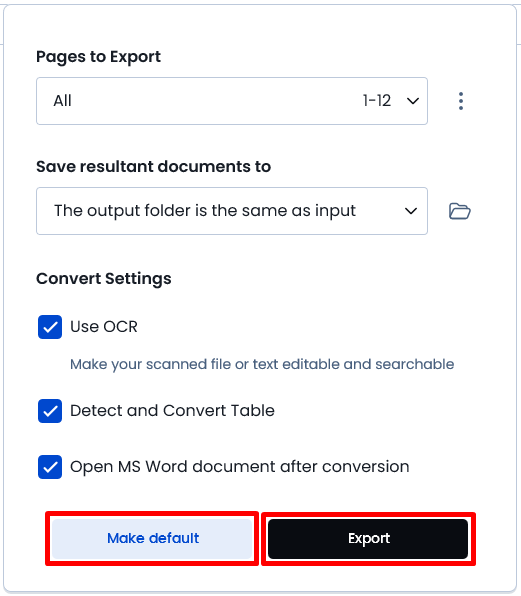Click the chevron arrow beside output folder text

pyautogui.click(x=411, y=211)
